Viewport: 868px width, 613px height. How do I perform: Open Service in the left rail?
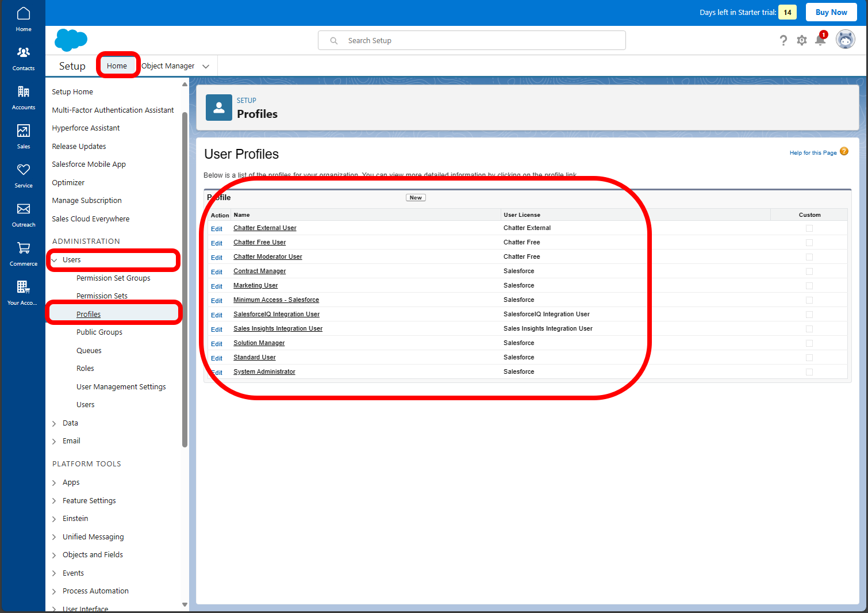pyautogui.click(x=24, y=175)
